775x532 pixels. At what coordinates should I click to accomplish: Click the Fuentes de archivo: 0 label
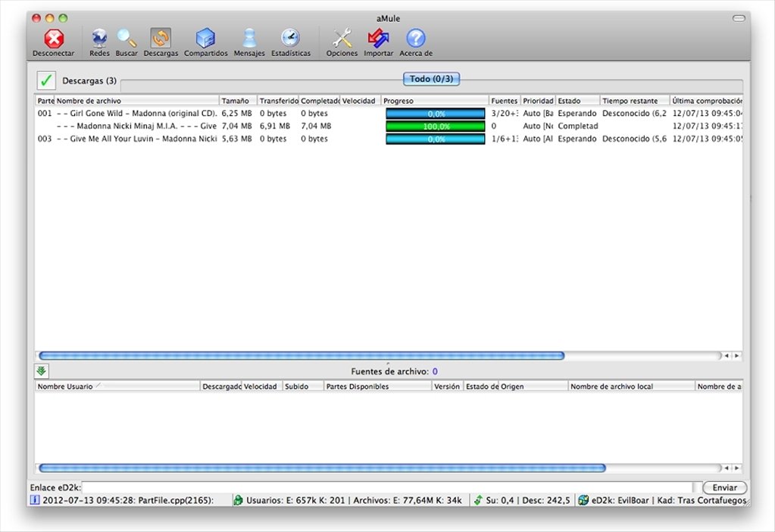[394, 371]
